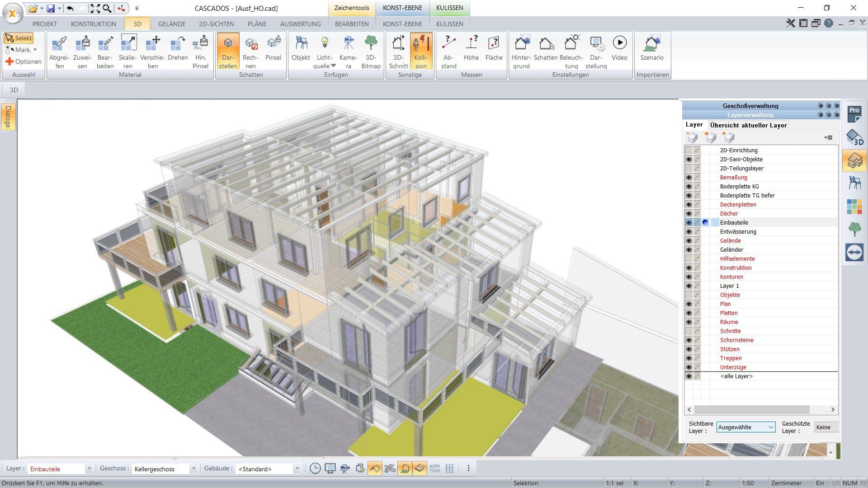Click the plant catalog tree sidebar icon

pos(854,230)
